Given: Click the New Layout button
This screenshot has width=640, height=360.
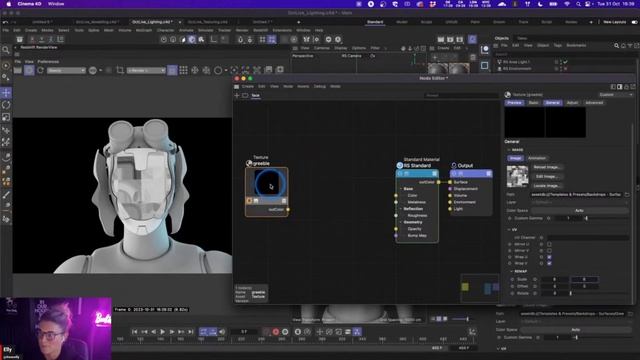Looking at the screenshot, I should [x=614, y=22].
